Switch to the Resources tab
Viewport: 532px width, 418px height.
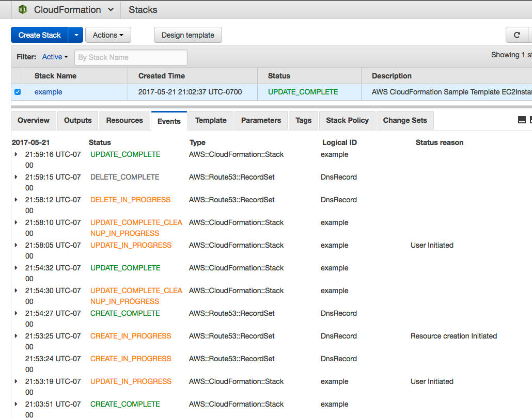click(x=124, y=120)
